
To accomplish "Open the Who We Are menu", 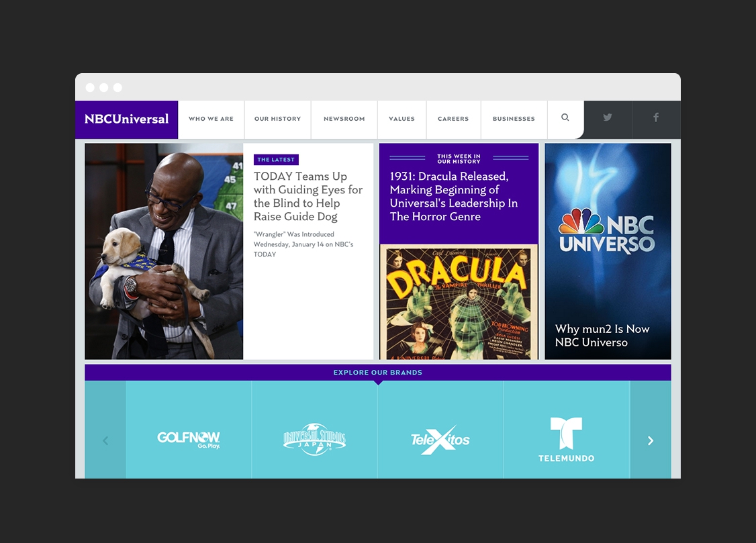I will (x=211, y=119).
